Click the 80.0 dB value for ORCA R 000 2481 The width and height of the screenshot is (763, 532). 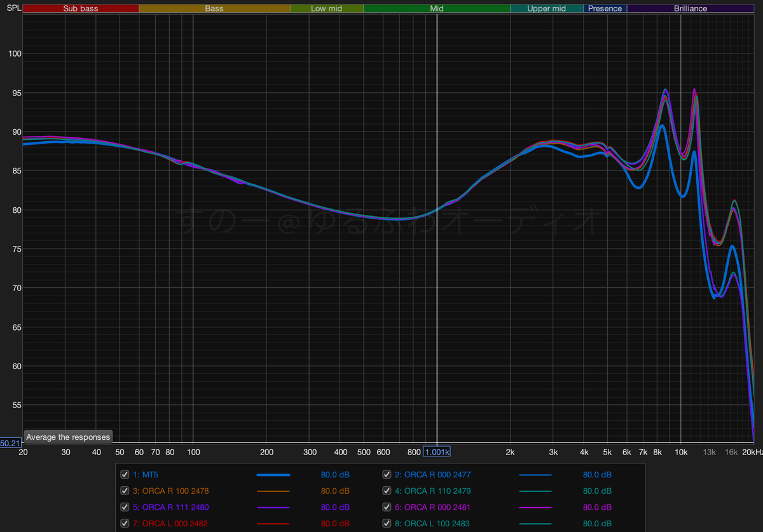click(x=597, y=507)
